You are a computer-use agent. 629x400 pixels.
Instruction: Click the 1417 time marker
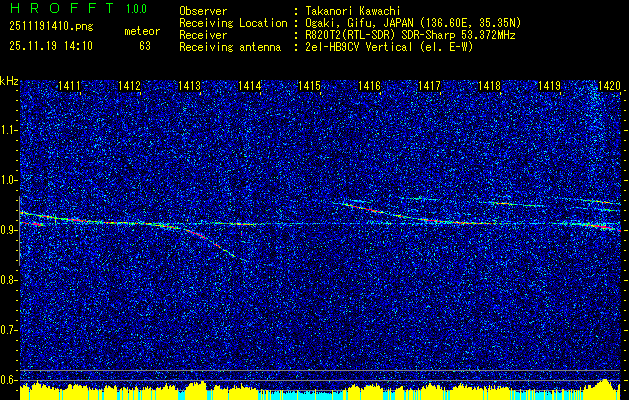click(429, 86)
